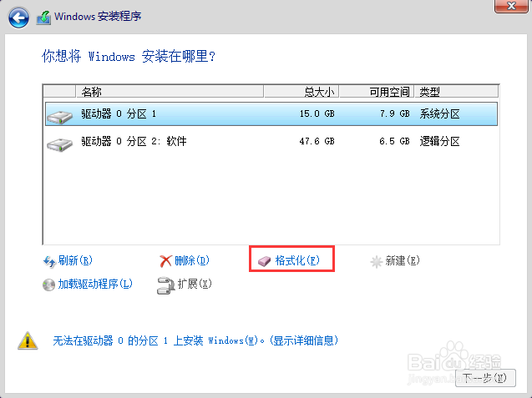532x398 pixels.
Task: Click the drive icon for partition 2 软件
Action: (x=60, y=144)
